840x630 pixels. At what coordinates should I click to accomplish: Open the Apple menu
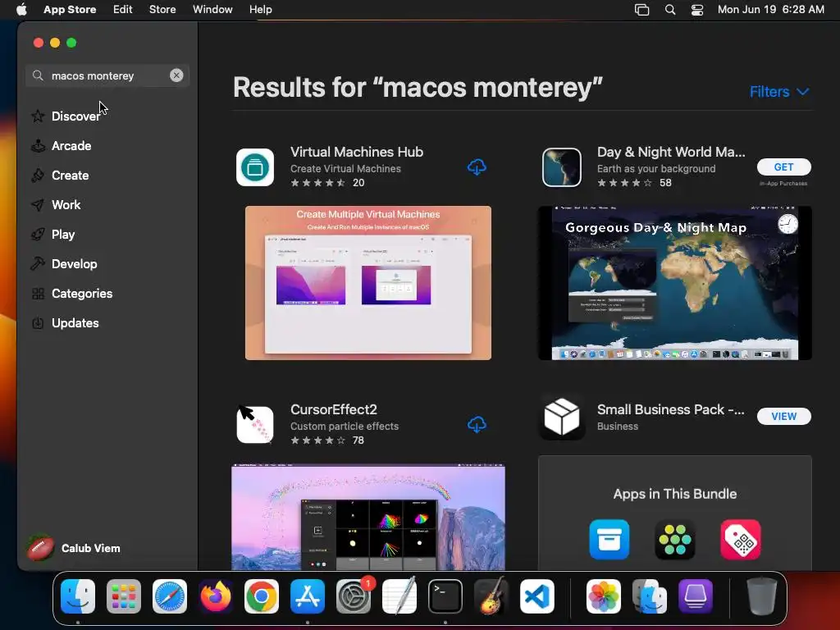[x=21, y=10]
